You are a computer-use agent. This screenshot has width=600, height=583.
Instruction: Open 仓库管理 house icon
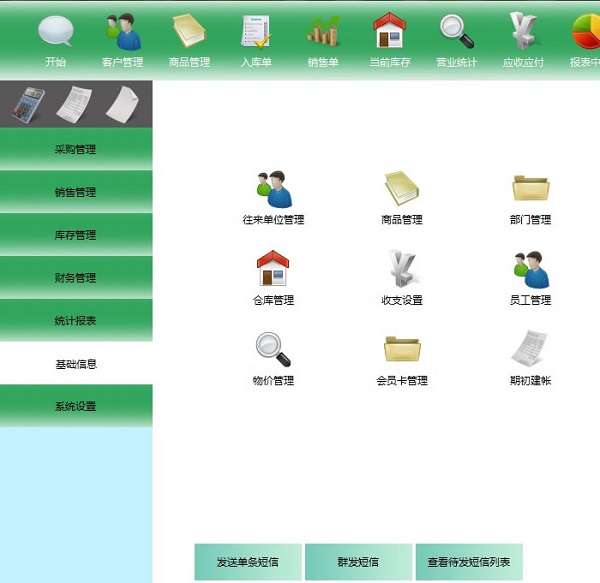(273, 269)
